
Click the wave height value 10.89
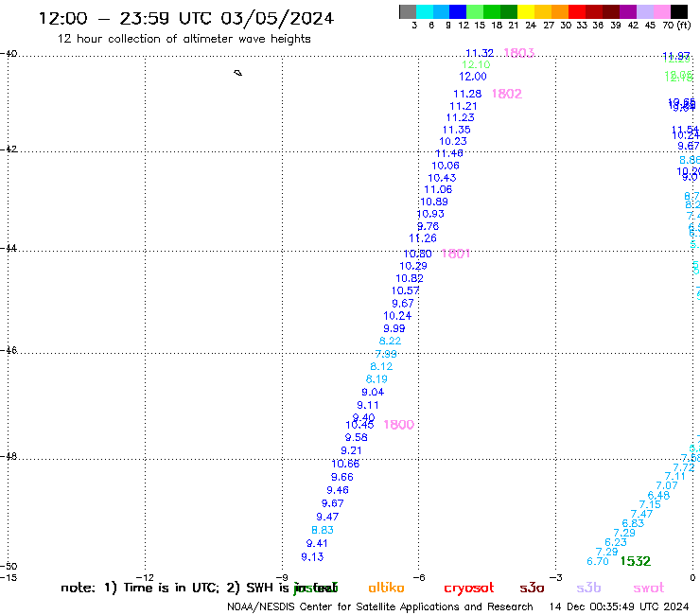pos(434,202)
